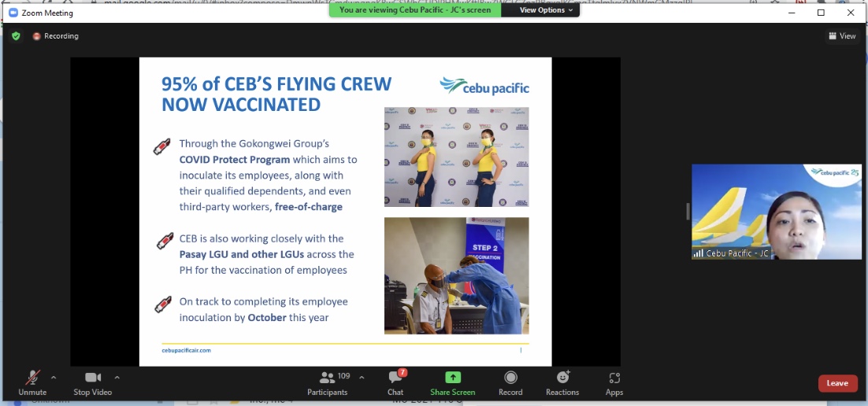Open the Reactions menu
This screenshot has height=406, width=868.
click(562, 383)
